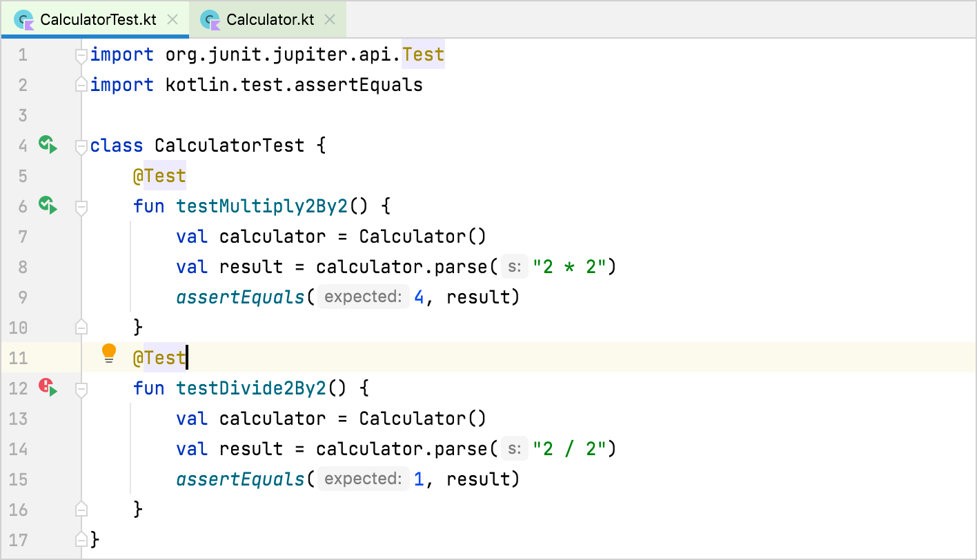Screen dimensions: 977x560
Task: Click the @Test annotation on line 5
Action: (x=159, y=176)
